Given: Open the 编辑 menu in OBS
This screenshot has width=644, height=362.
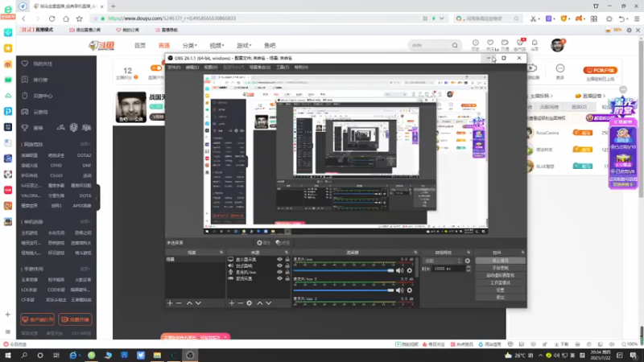Looking at the screenshot, I should [192, 68].
